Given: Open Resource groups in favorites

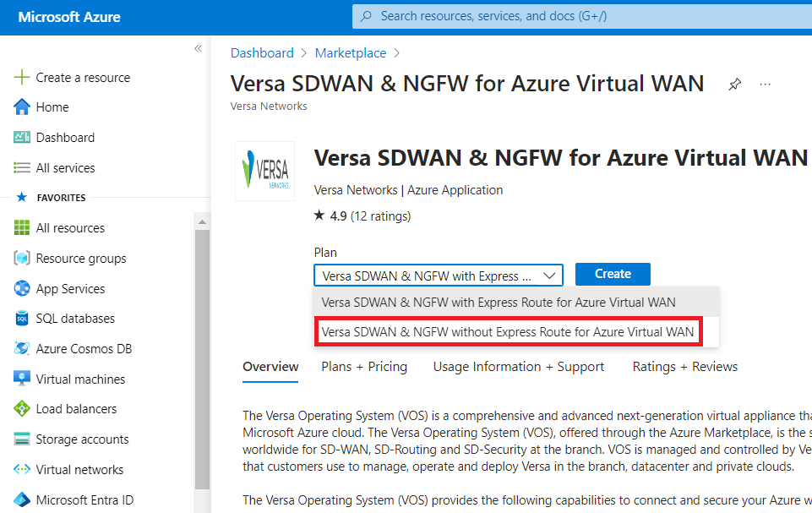Looking at the screenshot, I should (x=81, y=258).
